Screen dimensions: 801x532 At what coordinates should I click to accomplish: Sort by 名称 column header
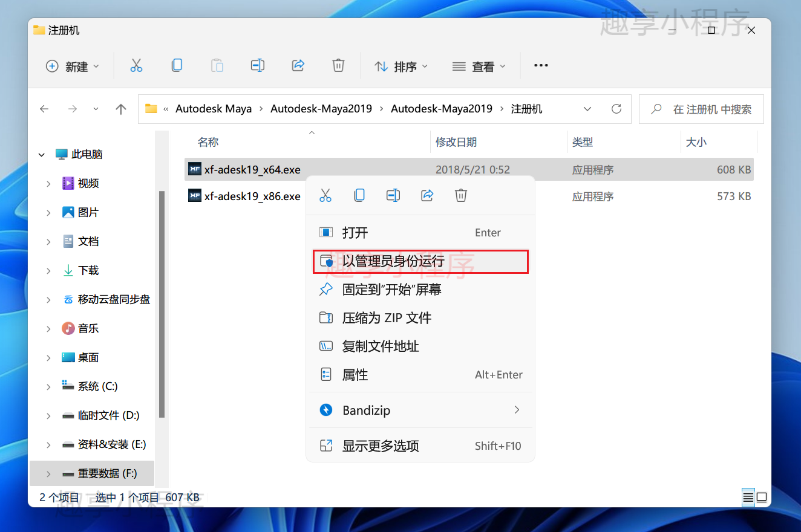pyautogui.click(x=208, y=142)
